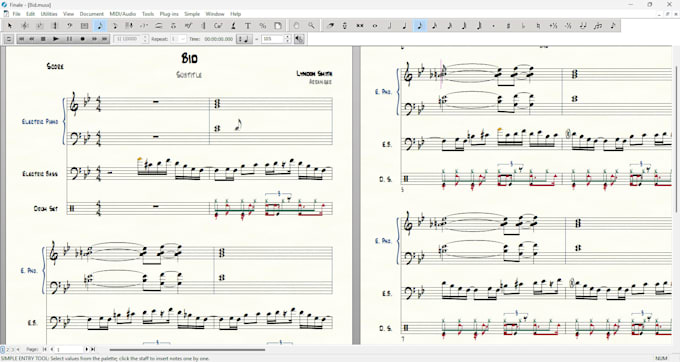Click the horizontal scrollbar at bottom
Image resolution: width=680 pixels, height=362 pixels.
click(x=187, y=349)
